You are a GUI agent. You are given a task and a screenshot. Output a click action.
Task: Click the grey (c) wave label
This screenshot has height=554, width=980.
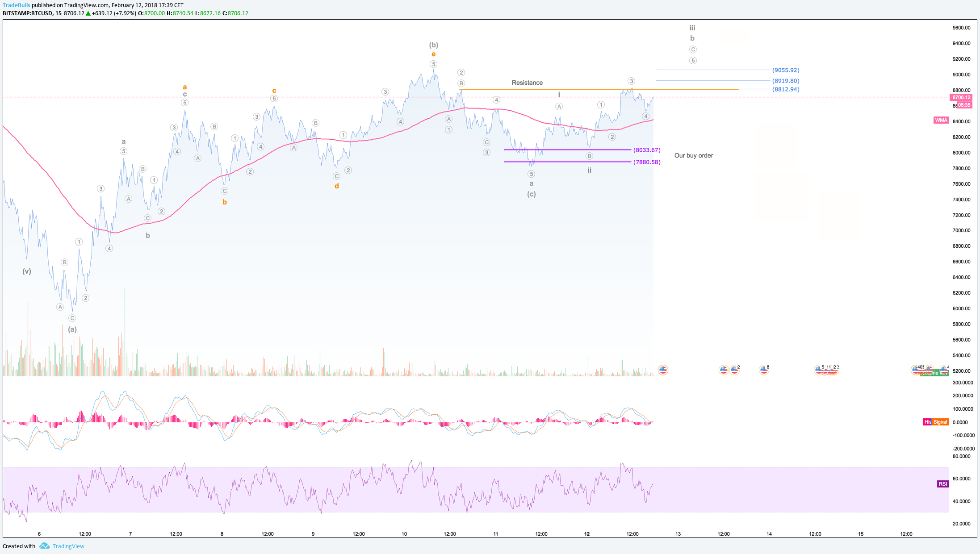531,194
